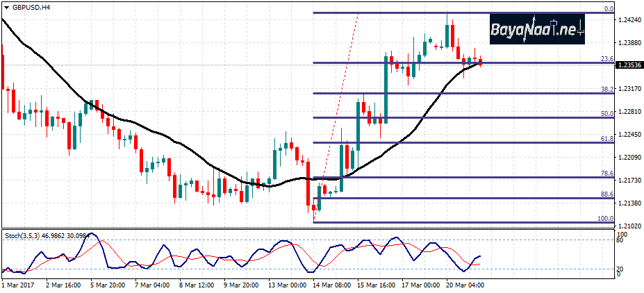Click the 20 Mar 04:00 time label
This screenshot has height=293, width=644.
point(465,285)
